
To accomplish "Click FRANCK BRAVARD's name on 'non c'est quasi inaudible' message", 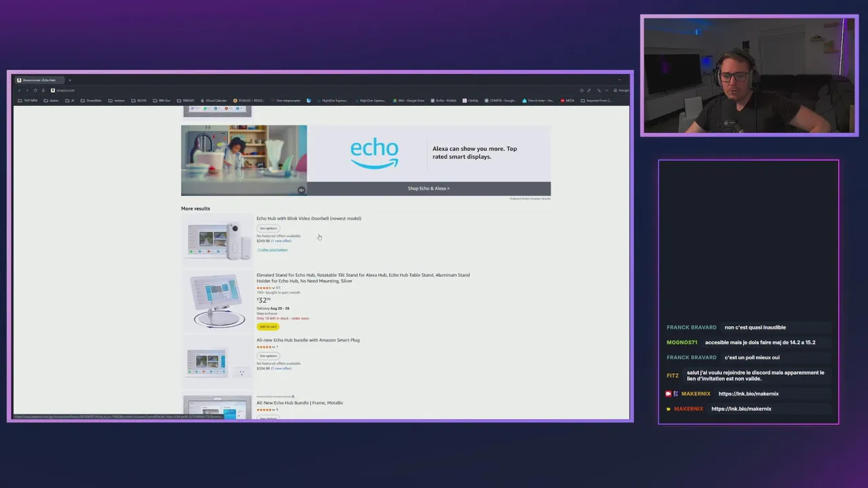I will coord(691,327).
